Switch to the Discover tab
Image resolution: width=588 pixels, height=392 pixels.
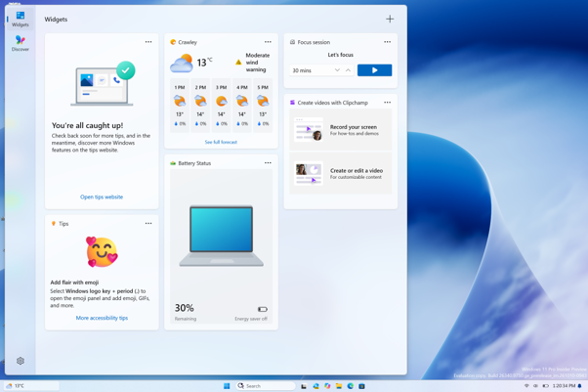[21, 43]
